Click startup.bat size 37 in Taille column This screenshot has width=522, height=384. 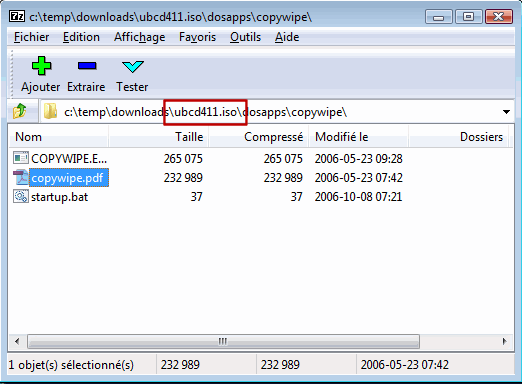pyautogui.click(x=196, y=197)
